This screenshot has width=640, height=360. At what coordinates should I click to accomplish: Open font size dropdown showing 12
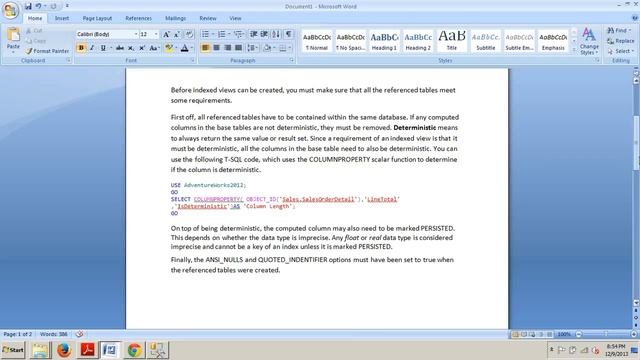156,34
